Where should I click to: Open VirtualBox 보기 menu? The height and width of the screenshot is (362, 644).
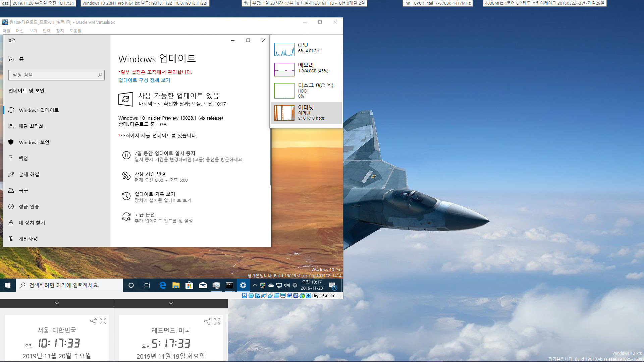[x=33, y=31]
